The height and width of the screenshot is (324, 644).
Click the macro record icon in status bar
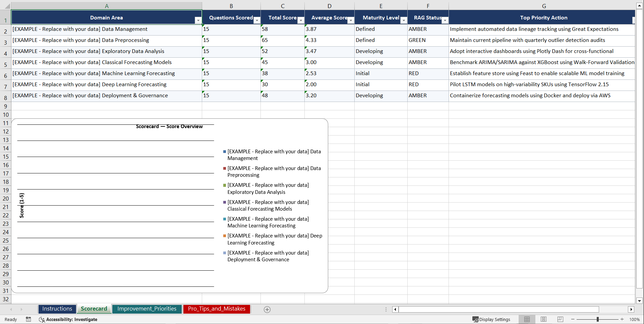pyautogui.click(x=28, y=319)
